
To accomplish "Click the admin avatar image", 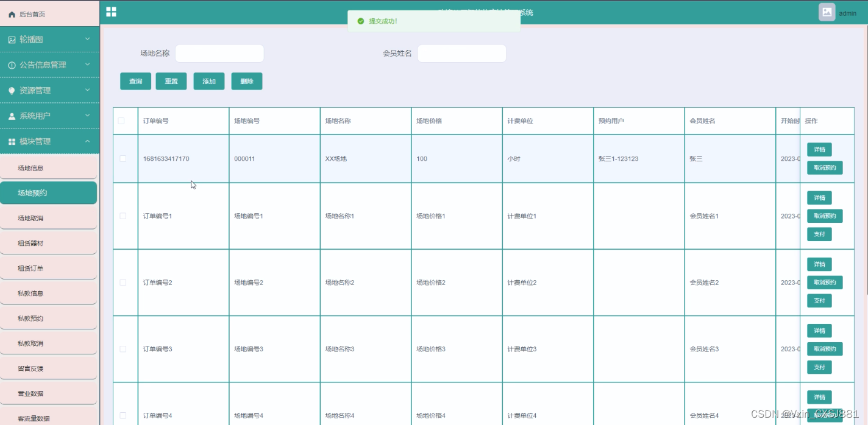I will 827,12.
